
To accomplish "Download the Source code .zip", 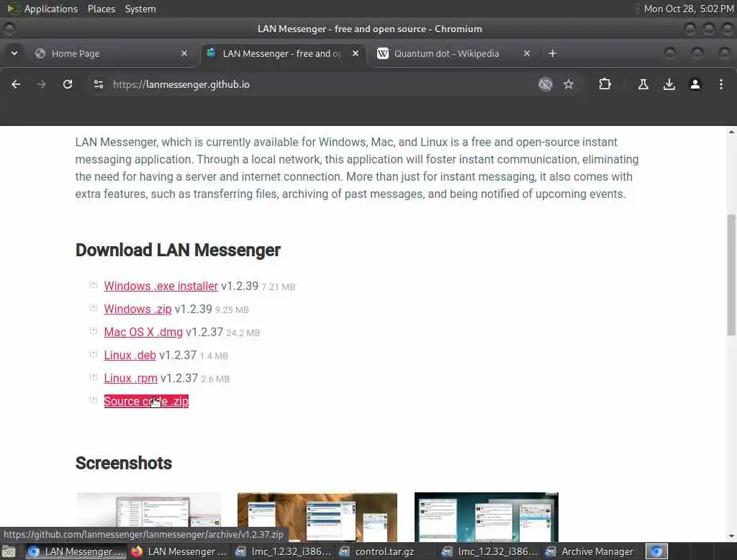I will [x=146, y=401].
